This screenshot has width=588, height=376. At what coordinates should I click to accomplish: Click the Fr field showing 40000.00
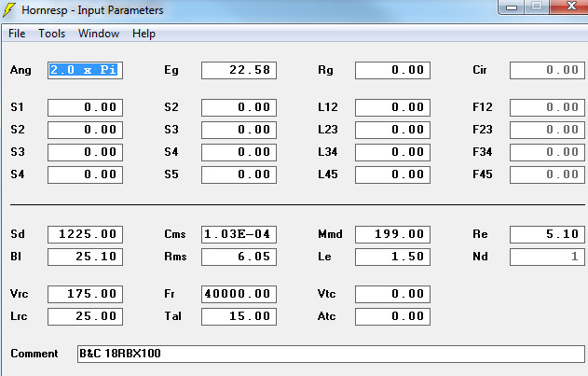point(239,294)
